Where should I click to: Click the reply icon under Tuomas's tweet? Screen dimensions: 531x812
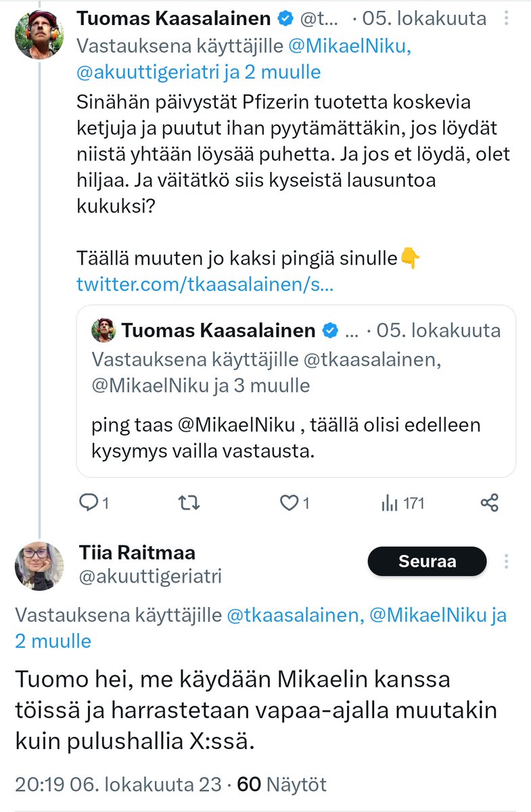coord(89,502)
